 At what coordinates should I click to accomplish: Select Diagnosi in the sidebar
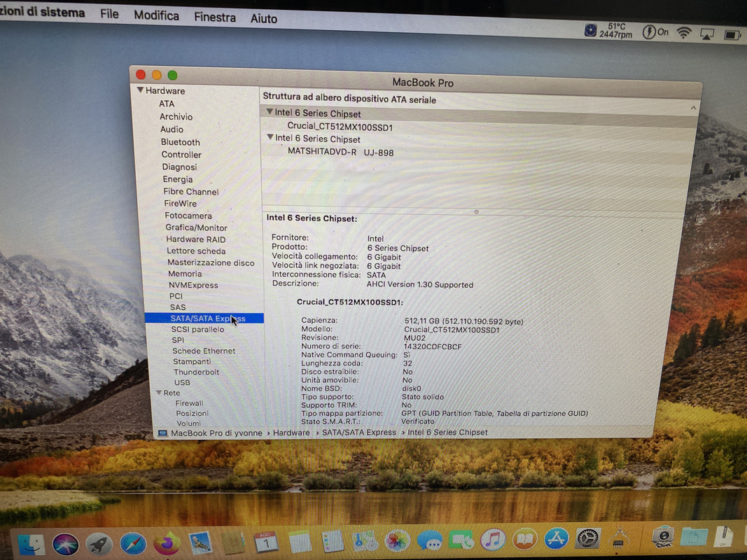pos(180,167)
